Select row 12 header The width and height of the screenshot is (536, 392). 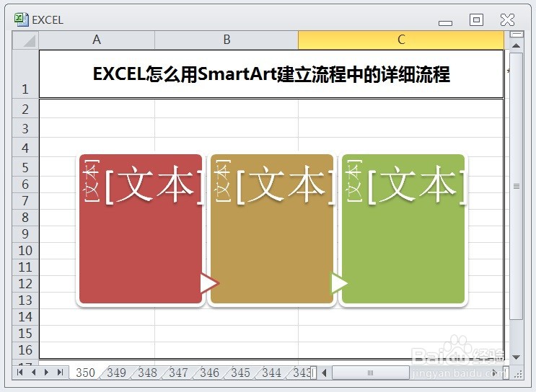[26, 284]
